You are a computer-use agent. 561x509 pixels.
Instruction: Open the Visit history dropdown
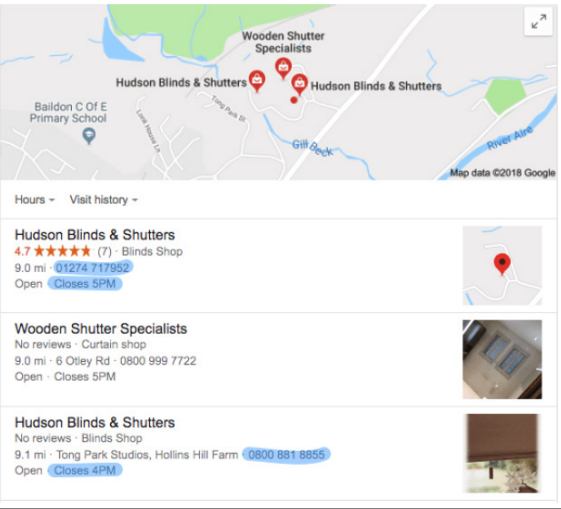[104, 200]
